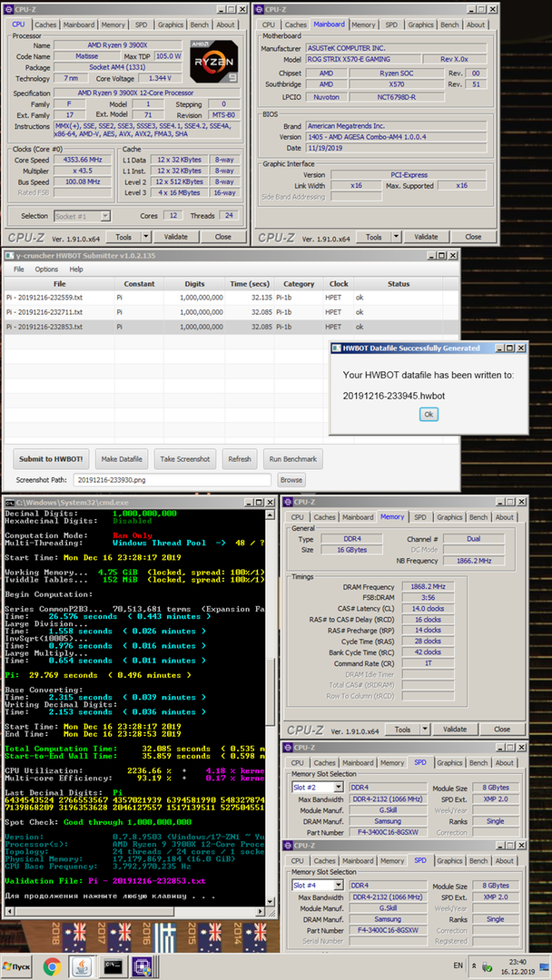552x980 pixels.
Task: Select row Pi - 20191216-232853.txt in the table
Action: pos(232,327)
